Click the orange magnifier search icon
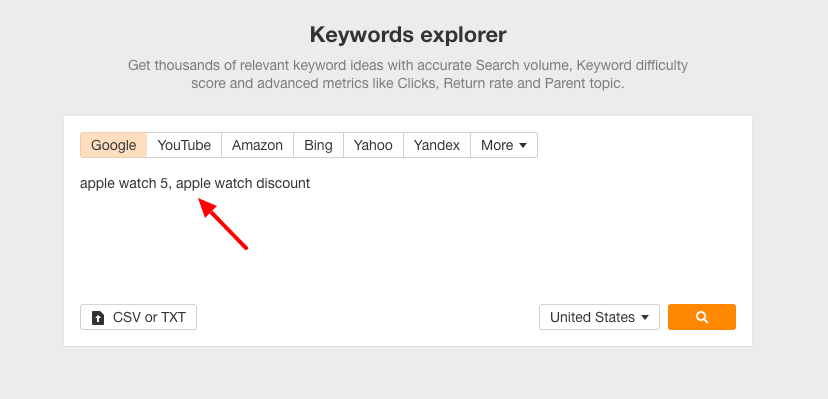Viewport: 828px width, 399px height. point(702,317)
